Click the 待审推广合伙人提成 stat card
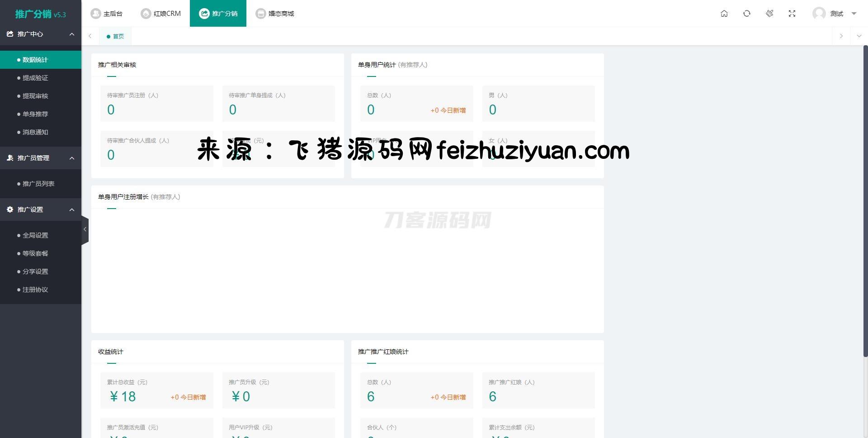The height and width of the screenshot is (438, 868). tap(157, 149)
